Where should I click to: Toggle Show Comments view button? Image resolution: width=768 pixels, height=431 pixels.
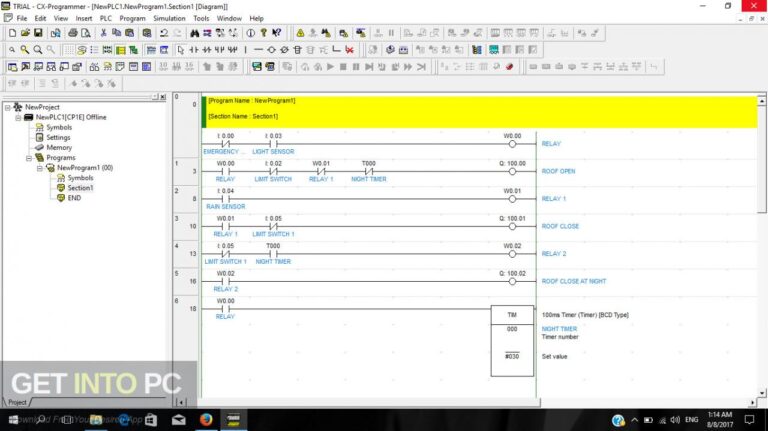pos(81,49)
